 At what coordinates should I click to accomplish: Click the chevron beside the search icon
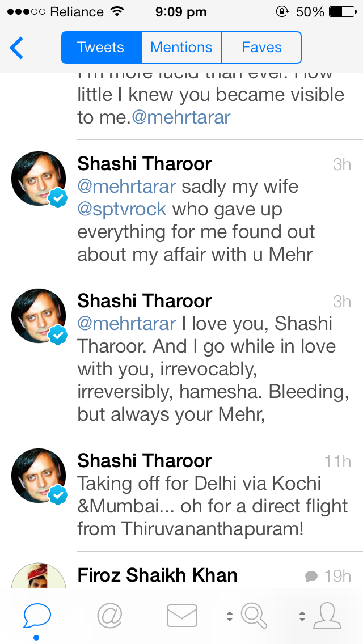(x=230, y=615)
